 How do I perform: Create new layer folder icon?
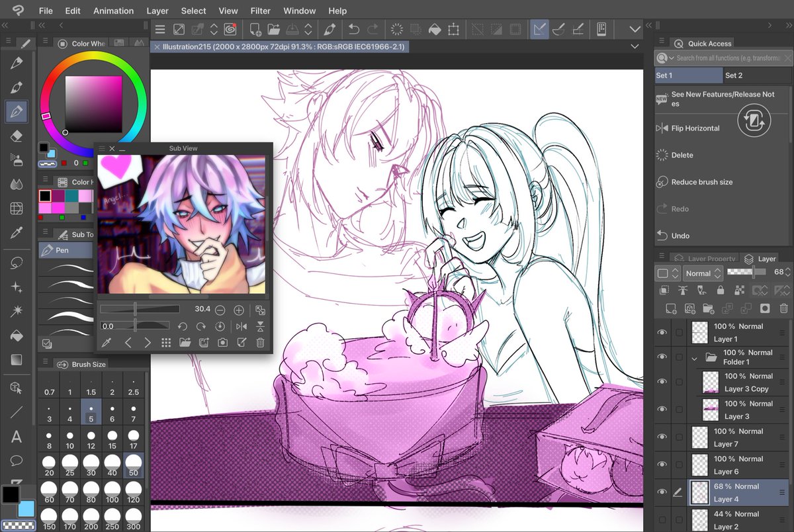(x=708, y=308)
